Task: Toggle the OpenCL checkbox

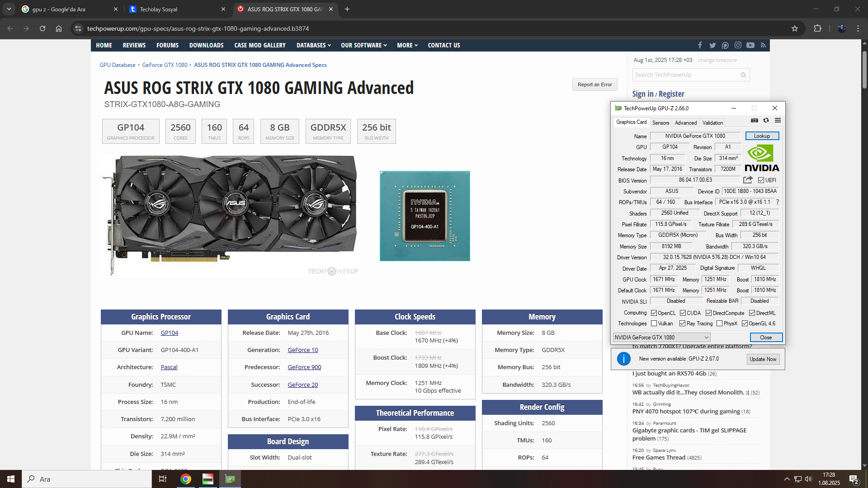Action: (x=654, y=313)
